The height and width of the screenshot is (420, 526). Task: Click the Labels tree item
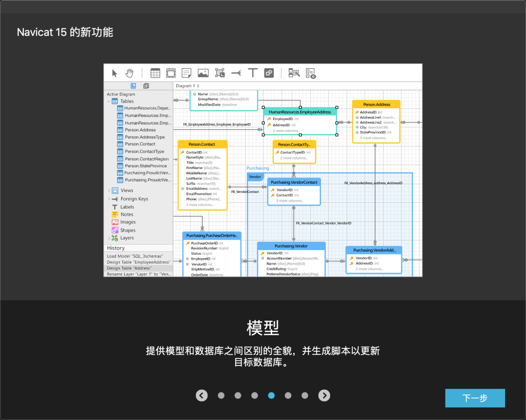pos(127,207)
